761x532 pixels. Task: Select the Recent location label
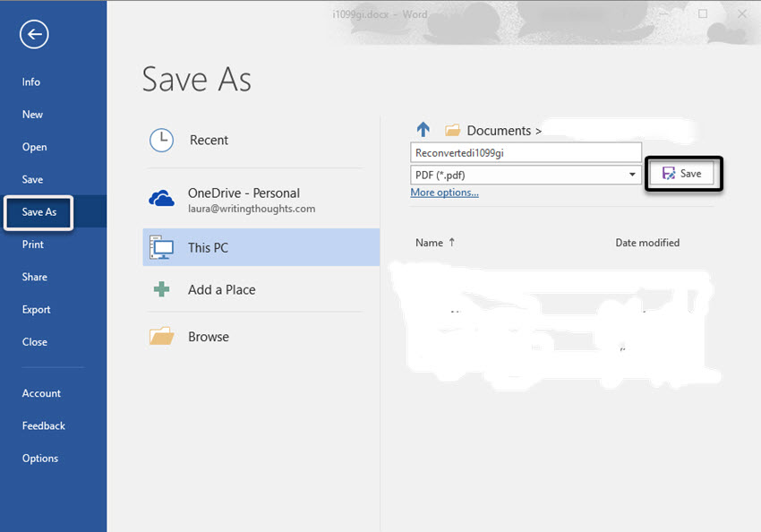tap(209, 141)
